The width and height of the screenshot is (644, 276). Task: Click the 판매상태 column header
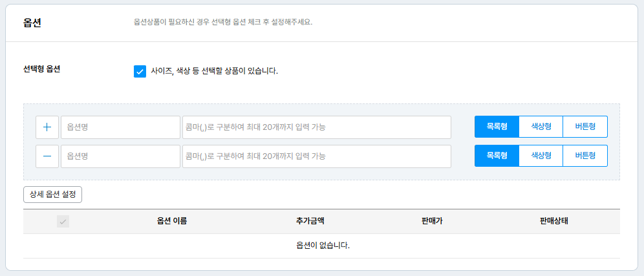(554, 222)
